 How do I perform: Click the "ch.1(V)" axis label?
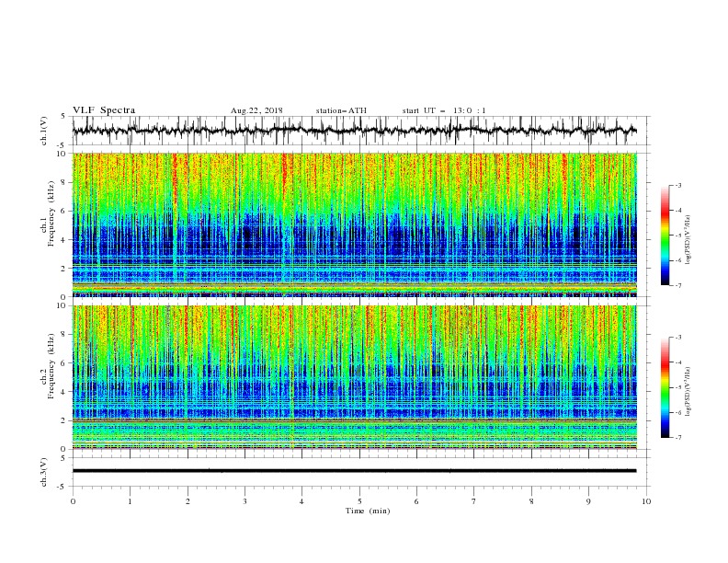44,131
